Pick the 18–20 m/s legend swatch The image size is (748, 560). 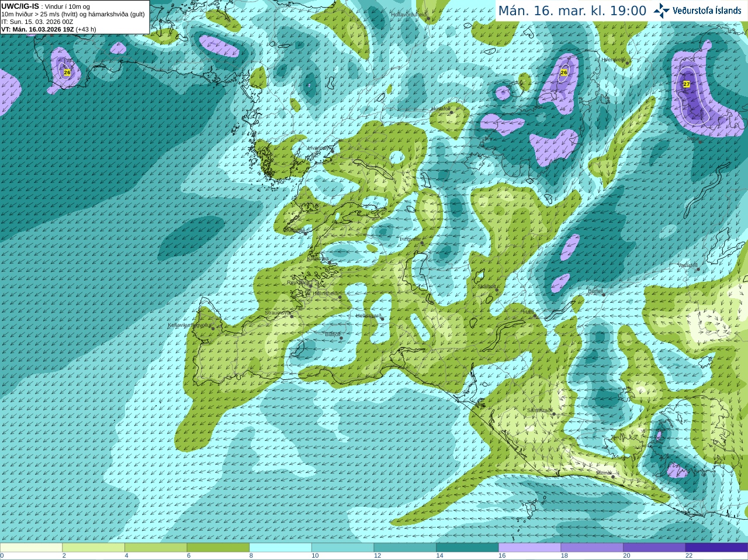(592, 548)
